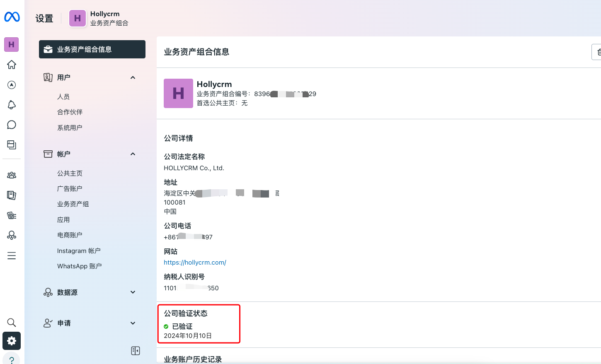Click the 业务账户历史记录 heading

(x=193, y=359)
